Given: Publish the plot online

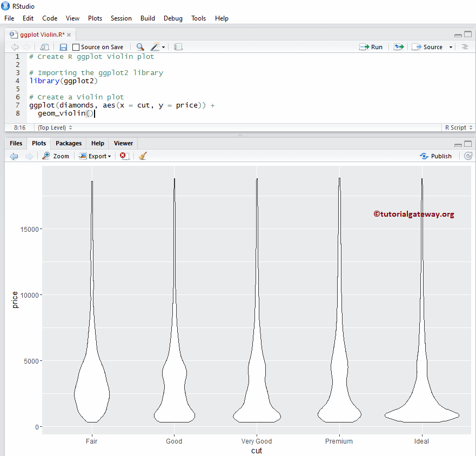Looking at the screenshot, I should point(435,156).
